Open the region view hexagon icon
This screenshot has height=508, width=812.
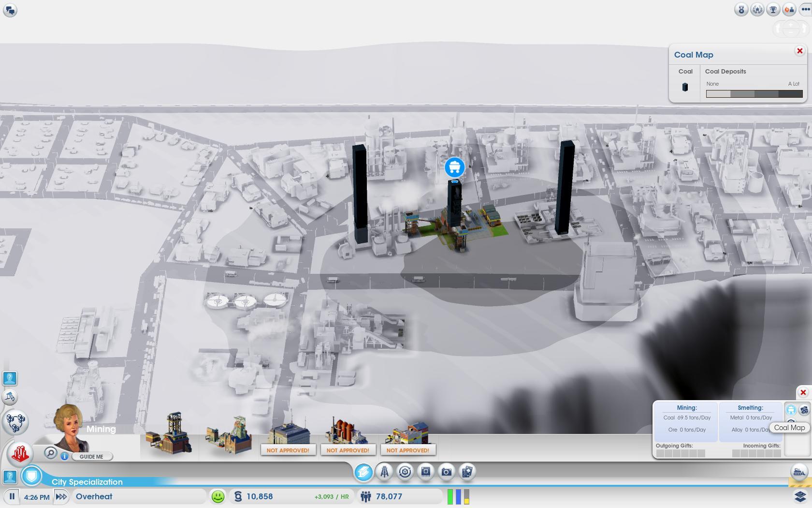(15, 422)
